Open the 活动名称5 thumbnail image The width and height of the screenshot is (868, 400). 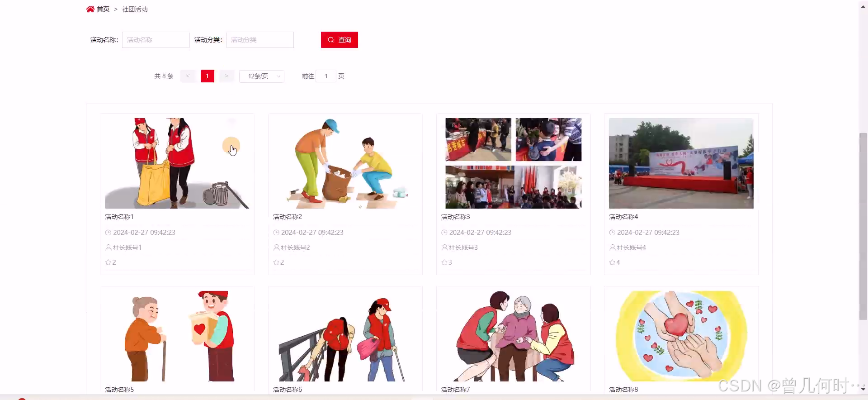tap(177, 336)
